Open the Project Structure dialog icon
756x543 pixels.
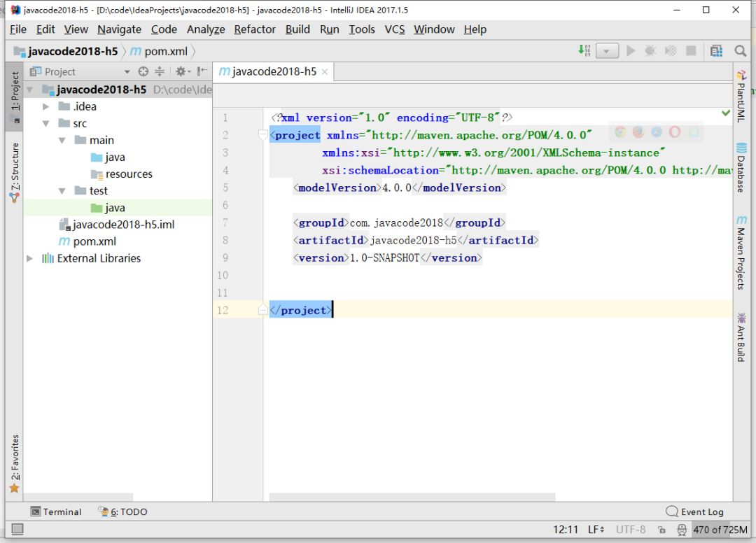tap(716, 50)
